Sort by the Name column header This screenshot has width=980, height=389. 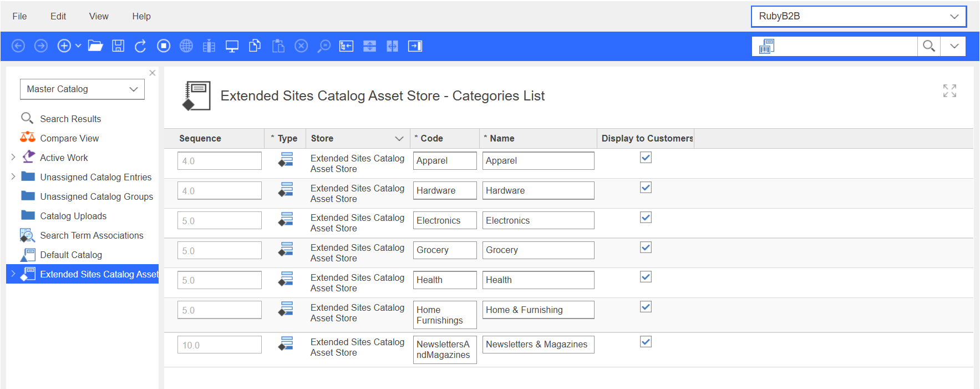502,138
